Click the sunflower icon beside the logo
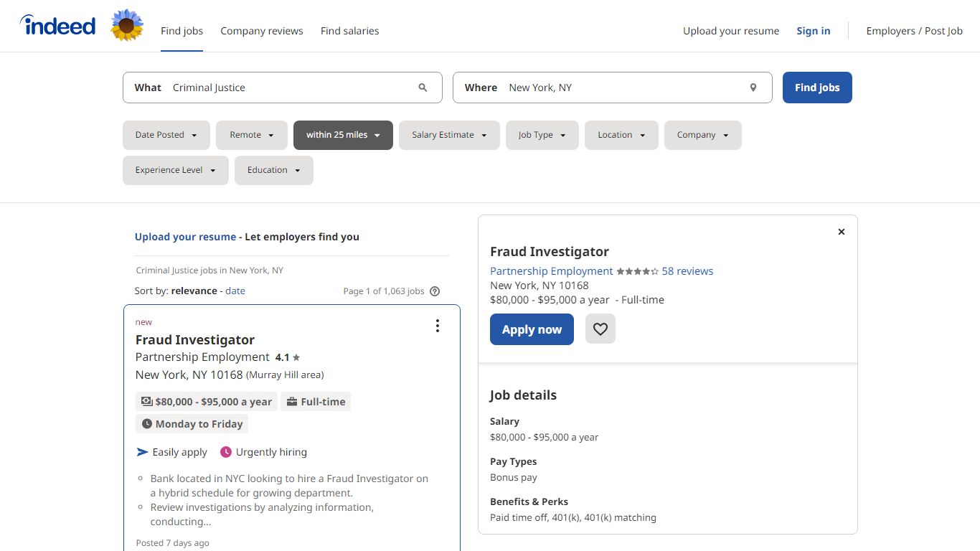This screenshot has width=980, height=551. [127, 25]
